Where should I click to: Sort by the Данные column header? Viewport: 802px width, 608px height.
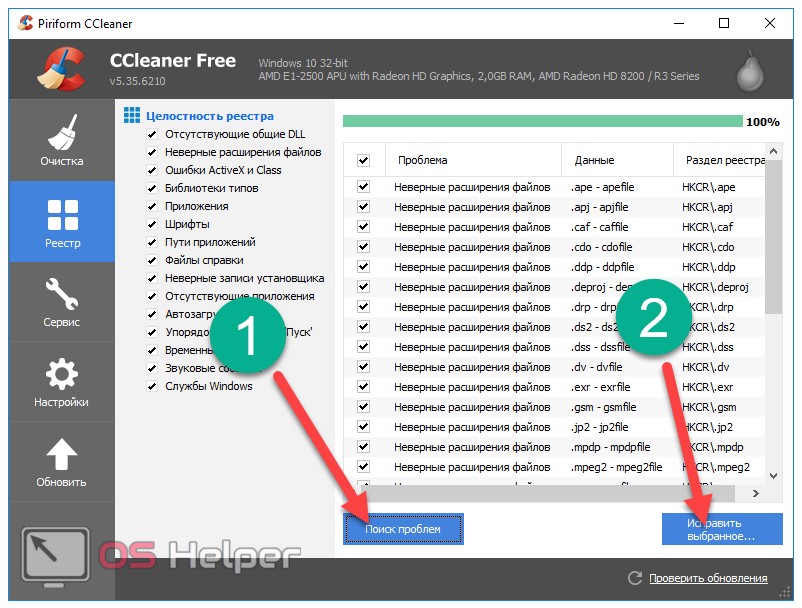coord(617,160)
